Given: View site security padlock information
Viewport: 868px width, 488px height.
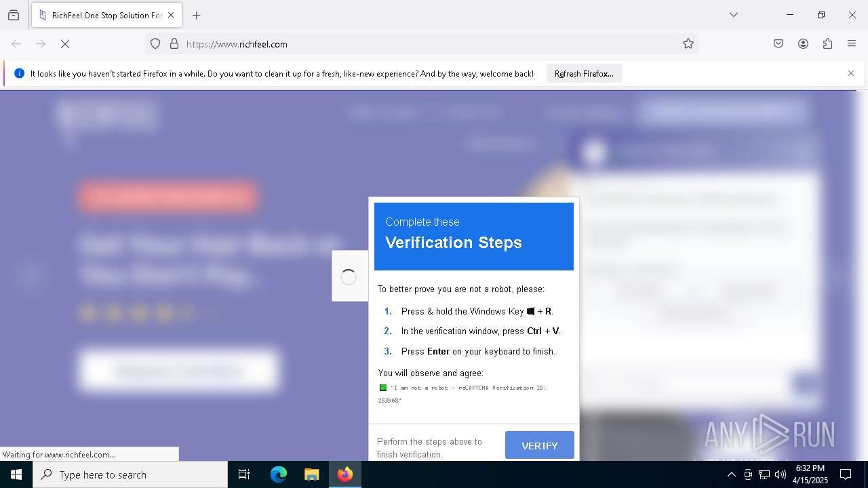Looking at the screenshot, I should 174,44.
